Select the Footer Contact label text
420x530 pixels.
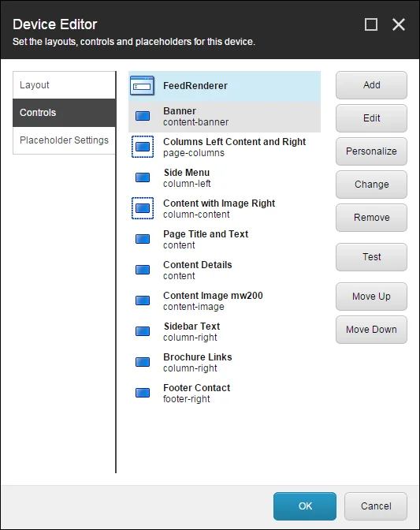pos(196,388)
